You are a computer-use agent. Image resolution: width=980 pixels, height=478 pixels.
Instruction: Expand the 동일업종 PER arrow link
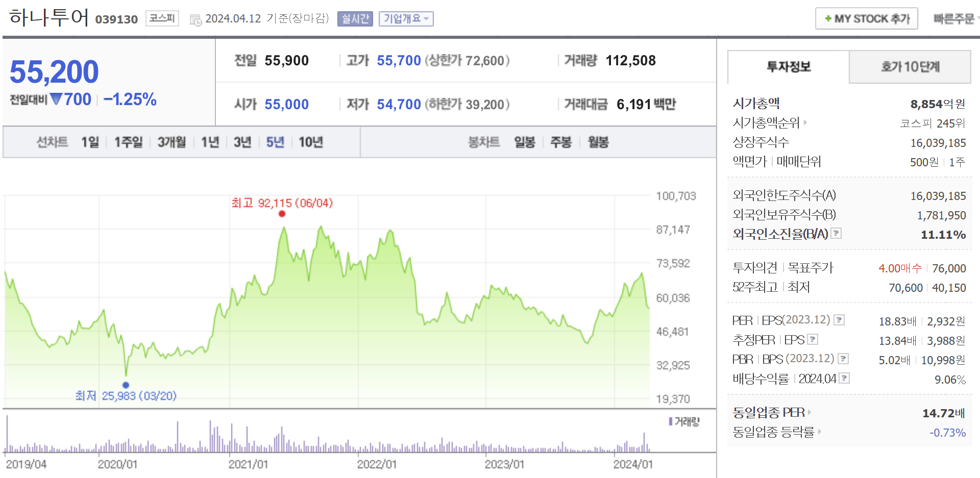pyautogui.click(x=809, y=412)
